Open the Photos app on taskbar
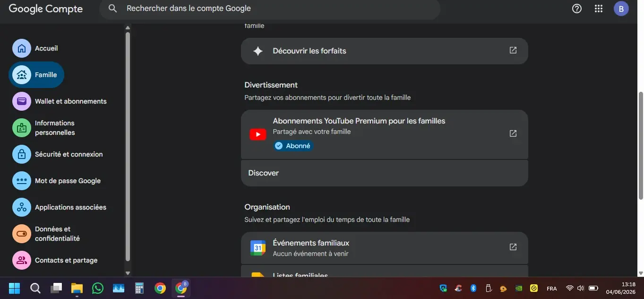 119,288
